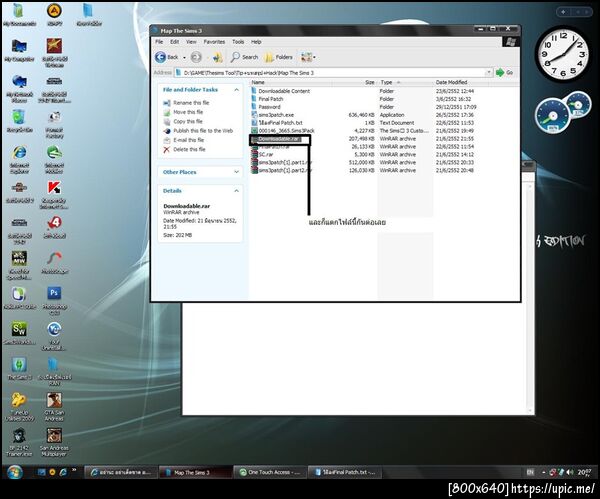Open the BF 2142 Trainer desktop icon
The height and width of the screenshot is (499, 600).
click(x=19, y=442)
